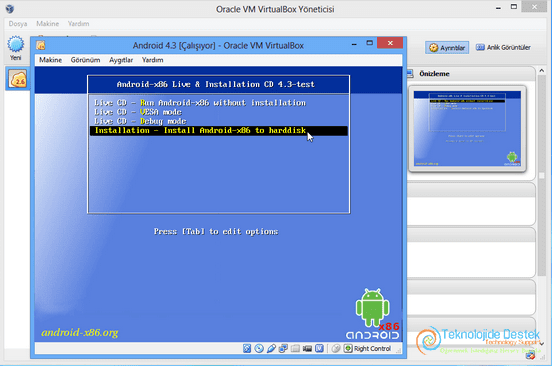Click the network adapters status icon
The width and height of the screenshot is (552, 366).
point(283,348)
